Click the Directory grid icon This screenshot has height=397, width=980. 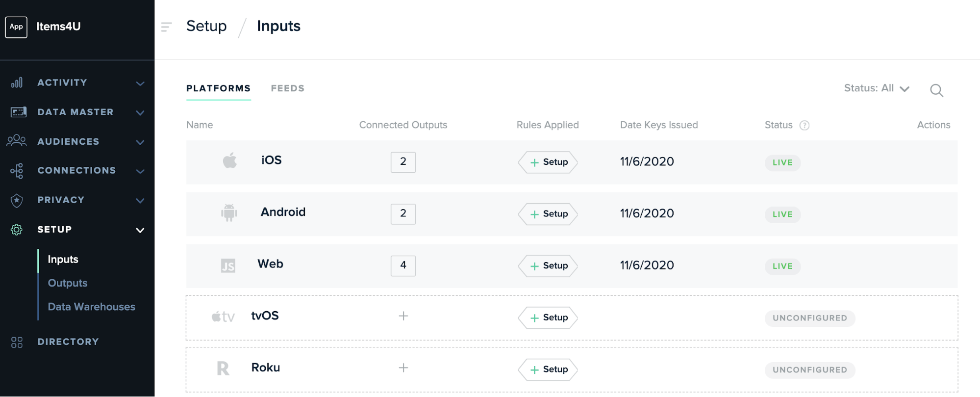tap(17, 342)
